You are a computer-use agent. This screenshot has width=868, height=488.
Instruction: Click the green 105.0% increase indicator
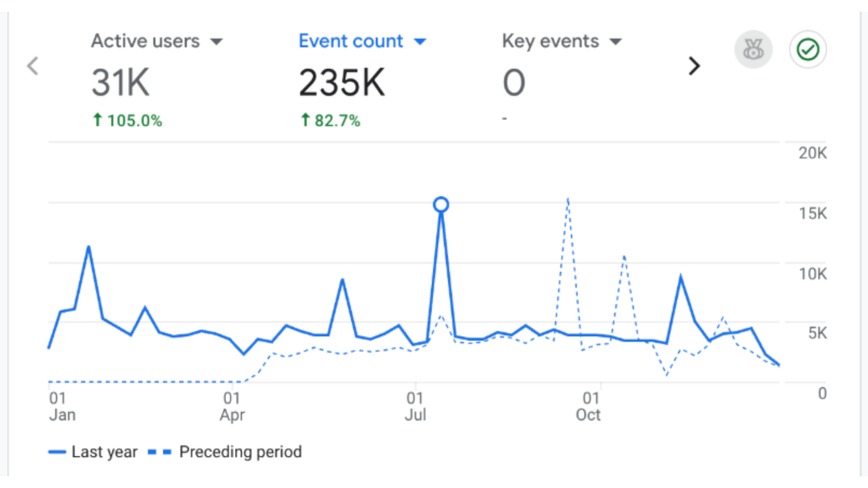127,121
